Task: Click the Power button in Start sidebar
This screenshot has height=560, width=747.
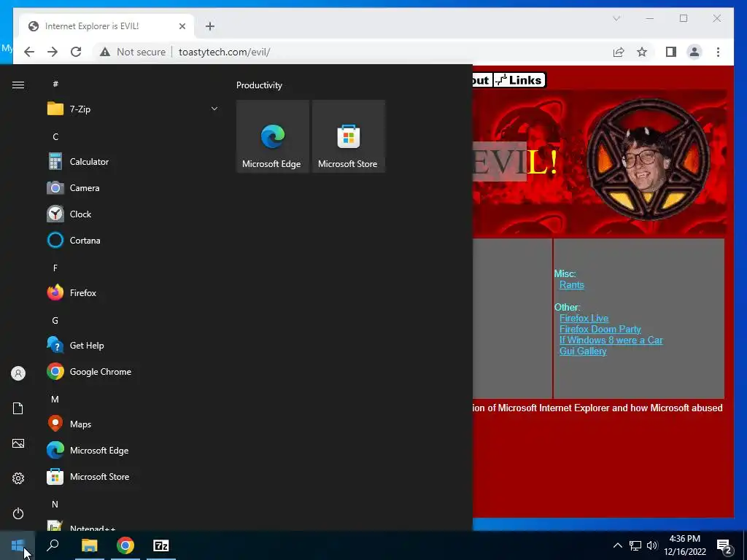Action: click(18, 513)
